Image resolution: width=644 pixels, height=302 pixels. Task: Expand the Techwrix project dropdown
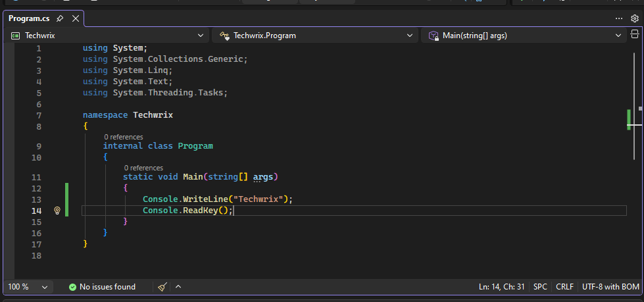pyautogui.click(x=201, y=36)
